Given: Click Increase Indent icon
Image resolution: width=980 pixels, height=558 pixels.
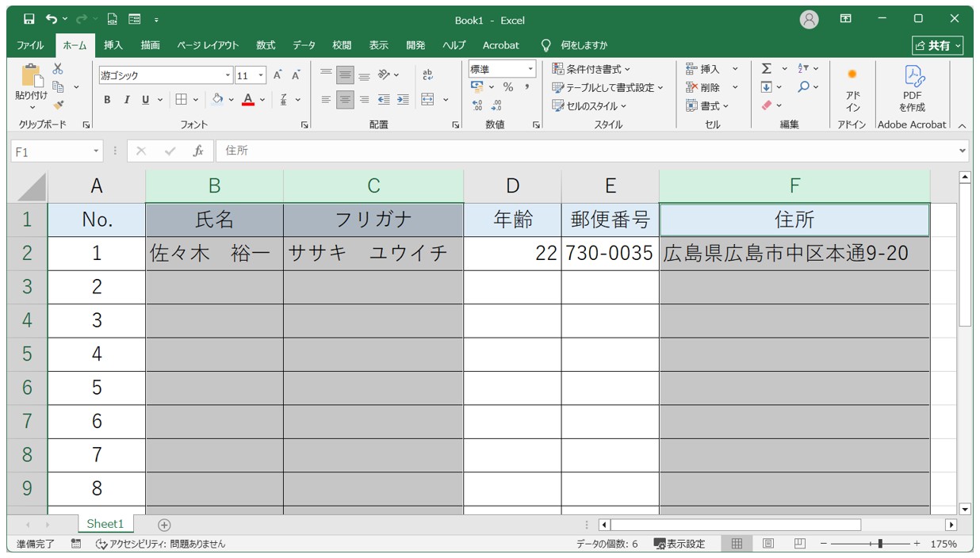Looking at the screenshot, I should click(403, 99).
